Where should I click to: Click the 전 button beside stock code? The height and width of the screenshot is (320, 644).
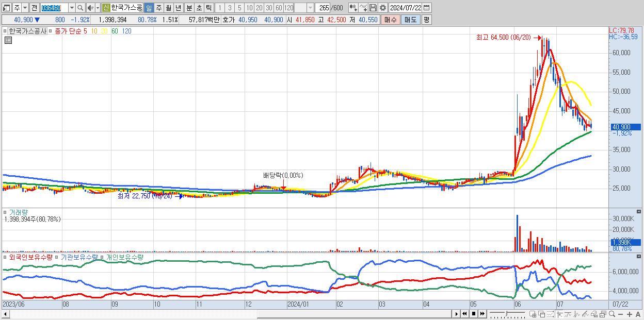pos(34,8)
